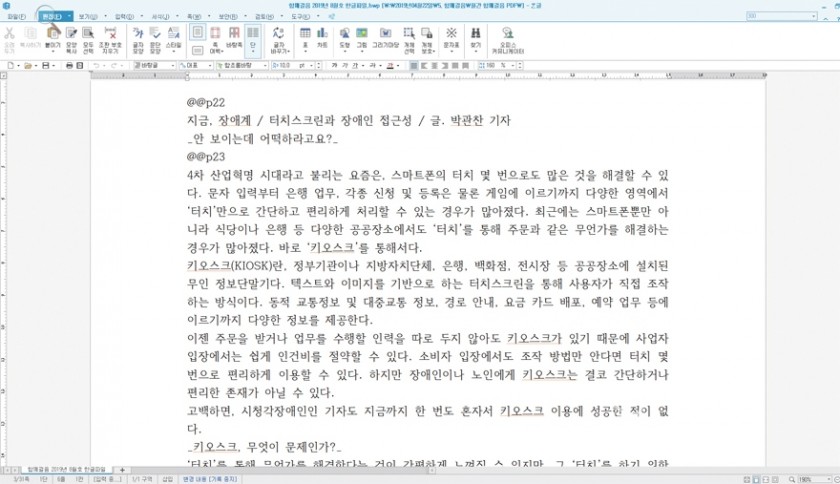Viewport: 840px width, 484px height.
Task: Click the Office Communicator (오피스 커뮤니케이터) button
Action: (508, 38)
